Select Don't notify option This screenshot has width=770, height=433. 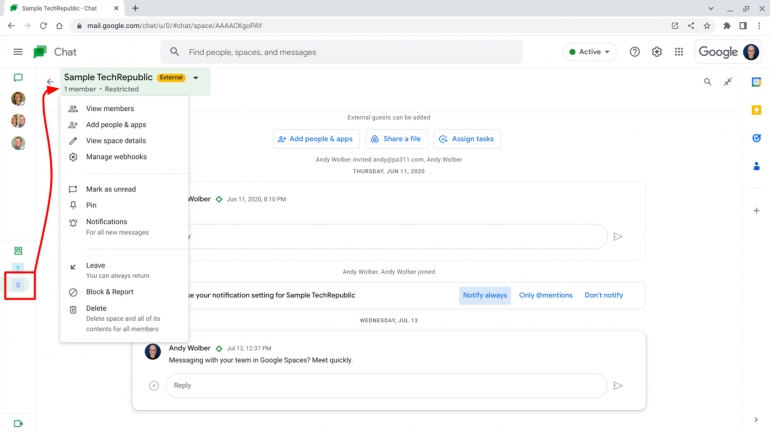pos(603,295)
